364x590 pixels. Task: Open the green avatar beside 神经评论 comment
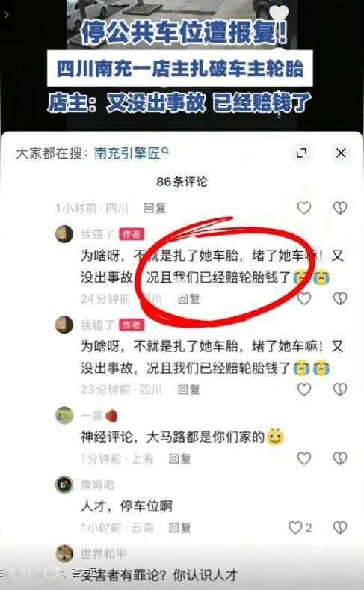[x=64, y=415]
